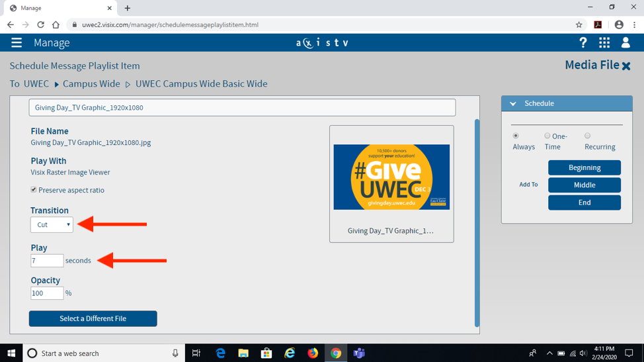Click the Play seconds input field
This screenshot has height=362, width=644.
47,261
